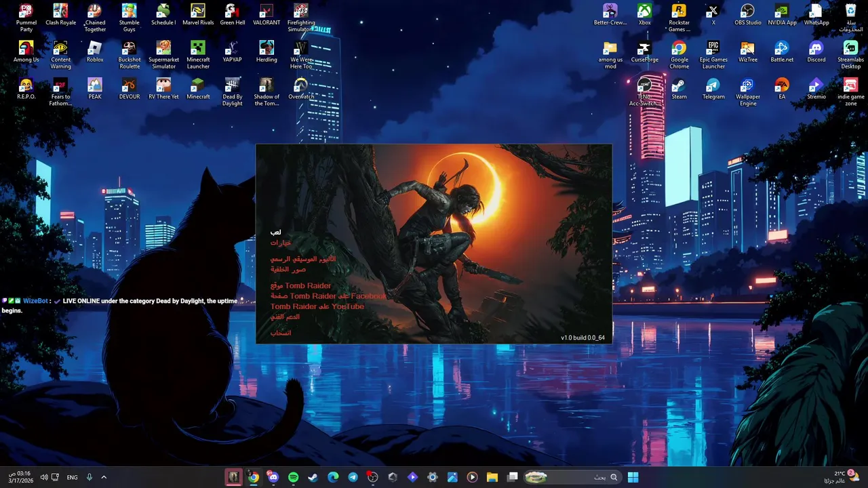Image resolution: width=868 pixels, height=488 pixels.
Task: Select the Battle.net desktop icon
Action: (x=782, y=52)
